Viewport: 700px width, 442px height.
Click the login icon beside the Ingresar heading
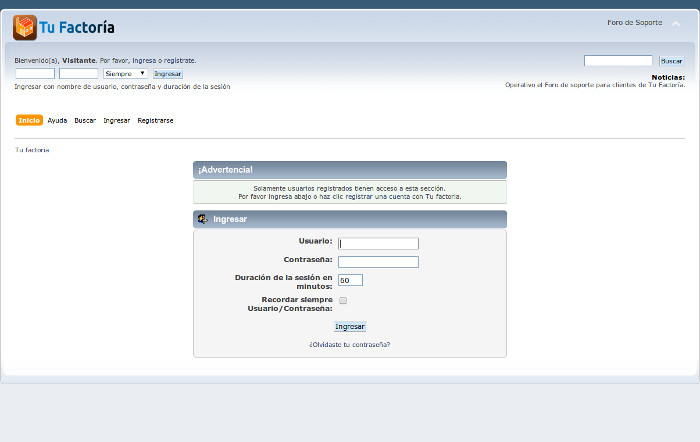(203, 219)
